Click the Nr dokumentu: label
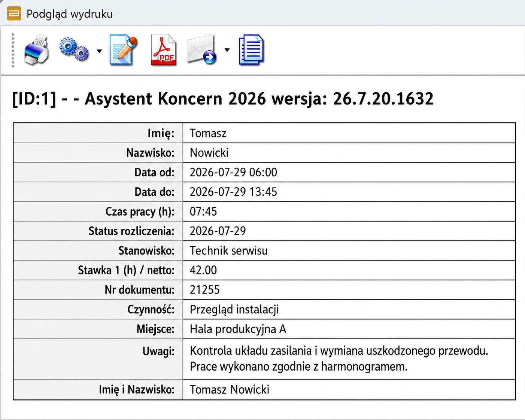Viewport: 525px width, 420px height. (140, 290)
